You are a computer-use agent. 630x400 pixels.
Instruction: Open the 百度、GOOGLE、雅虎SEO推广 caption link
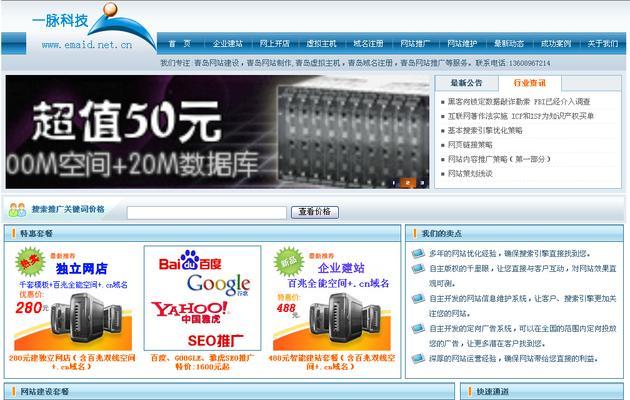202,362
